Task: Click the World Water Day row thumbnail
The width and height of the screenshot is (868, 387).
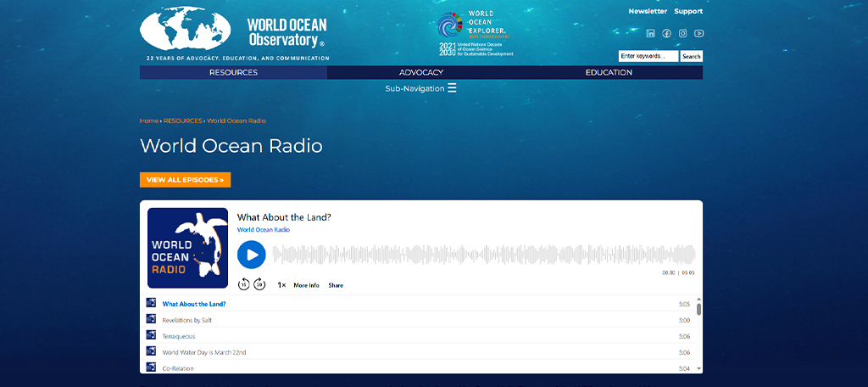Action: pyautogui.click(x=151, y=351)
